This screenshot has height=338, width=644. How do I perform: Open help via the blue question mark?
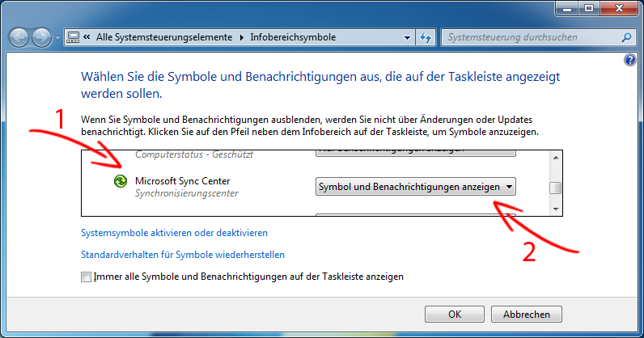pos(629,61)
